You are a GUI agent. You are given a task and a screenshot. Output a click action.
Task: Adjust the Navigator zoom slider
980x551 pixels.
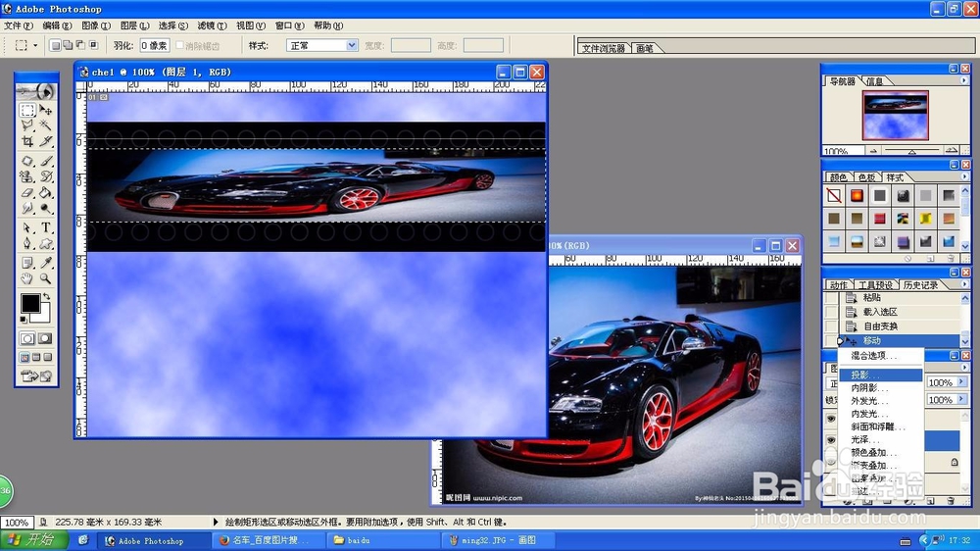(911, 151)
